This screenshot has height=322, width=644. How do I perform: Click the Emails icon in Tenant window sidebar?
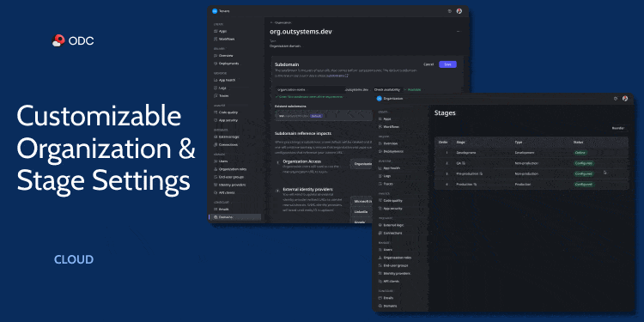point(216,209)
